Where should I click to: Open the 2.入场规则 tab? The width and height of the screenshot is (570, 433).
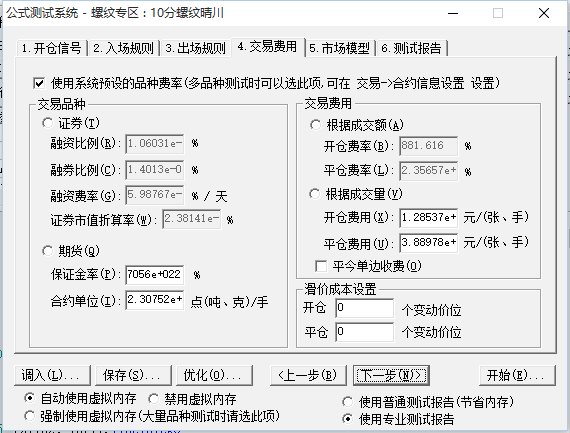124,48
